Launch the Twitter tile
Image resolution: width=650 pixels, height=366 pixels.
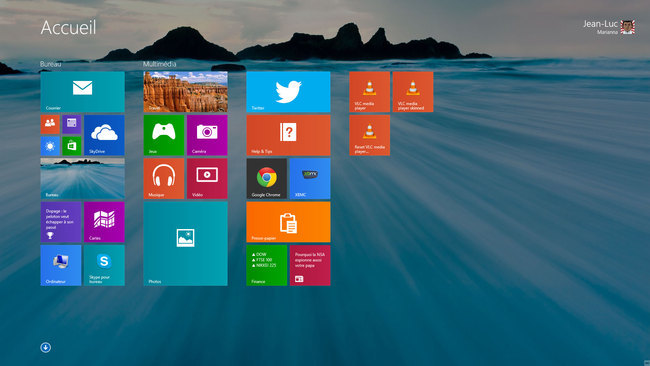288,92
